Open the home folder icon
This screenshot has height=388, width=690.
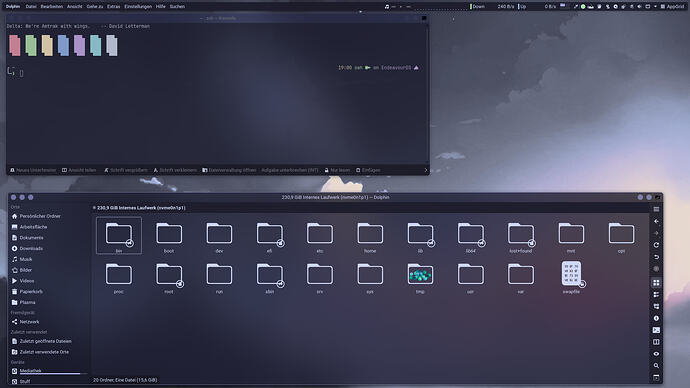pyautogui.click(x=370, y=234)
